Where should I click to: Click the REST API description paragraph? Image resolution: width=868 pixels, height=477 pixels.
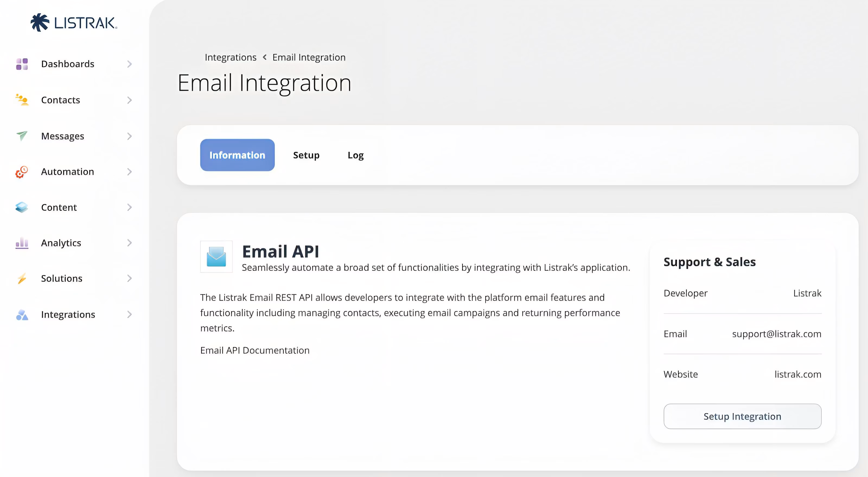point(410,313)
